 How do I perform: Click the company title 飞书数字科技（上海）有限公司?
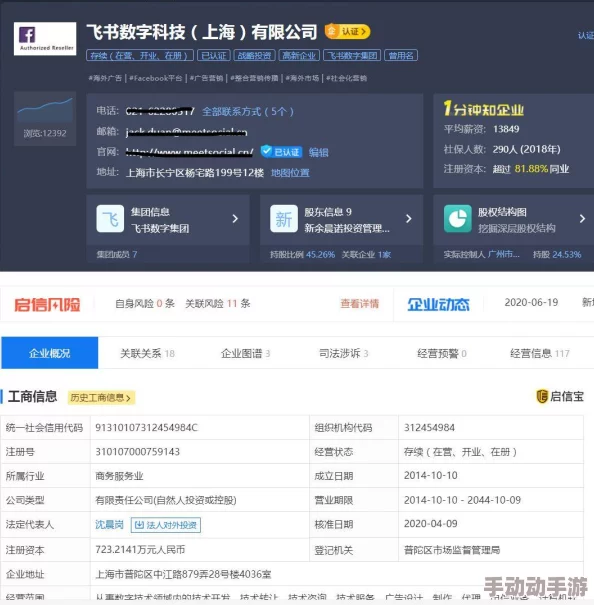202,32
